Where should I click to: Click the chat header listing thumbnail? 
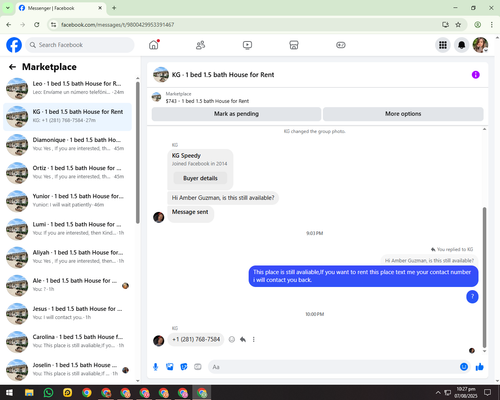161,75
